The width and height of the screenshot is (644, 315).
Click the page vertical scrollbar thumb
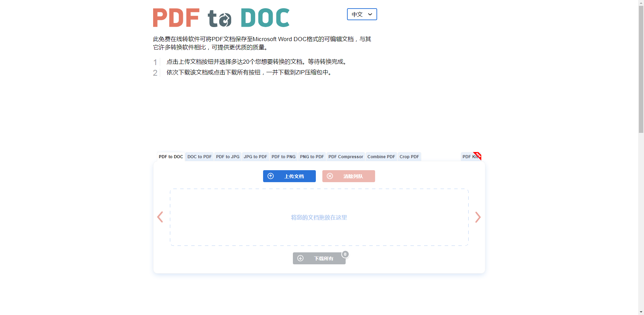pyautogui.click(x=641, y=69)
